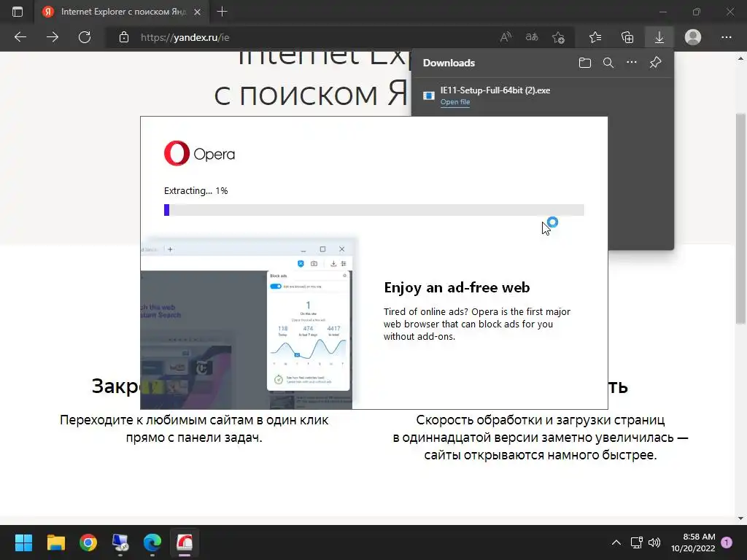Image resolution: width=747 pixels, height=560 pixels.
Task: Go back to the previous page
Action: pyautogui.click(x=20, y=37)
